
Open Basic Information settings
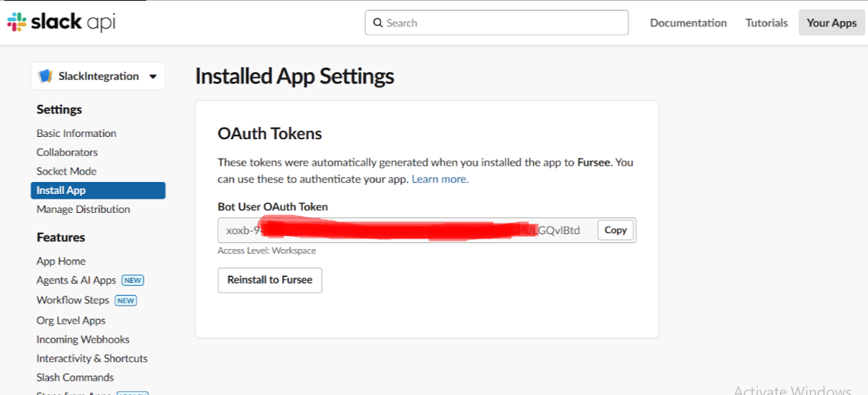tap(77, 133)
